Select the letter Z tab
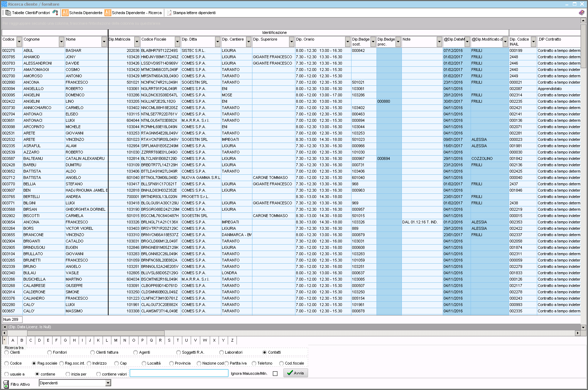 click(x=232, y=340)
